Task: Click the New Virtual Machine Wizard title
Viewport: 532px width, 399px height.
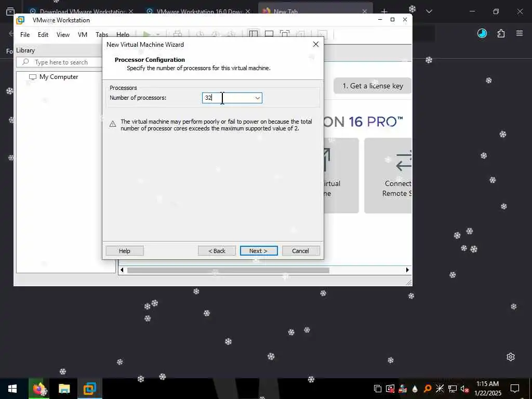Action: 145,45
